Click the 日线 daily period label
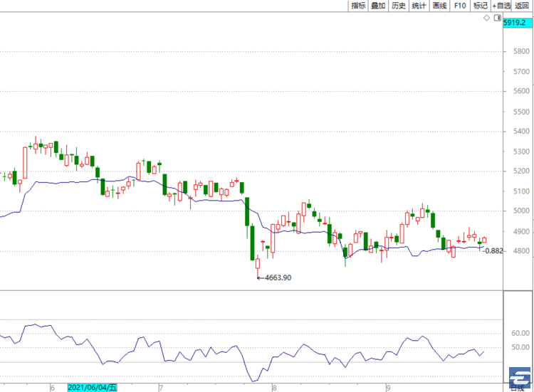 [518, 388]
